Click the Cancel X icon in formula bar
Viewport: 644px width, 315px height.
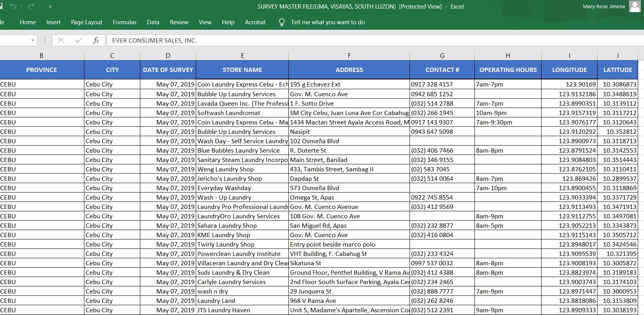[61, 40]
